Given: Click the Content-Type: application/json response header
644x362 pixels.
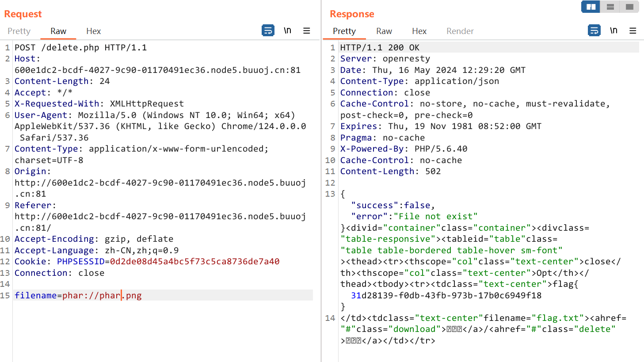Looking at the screenshot, I should 420,81.
